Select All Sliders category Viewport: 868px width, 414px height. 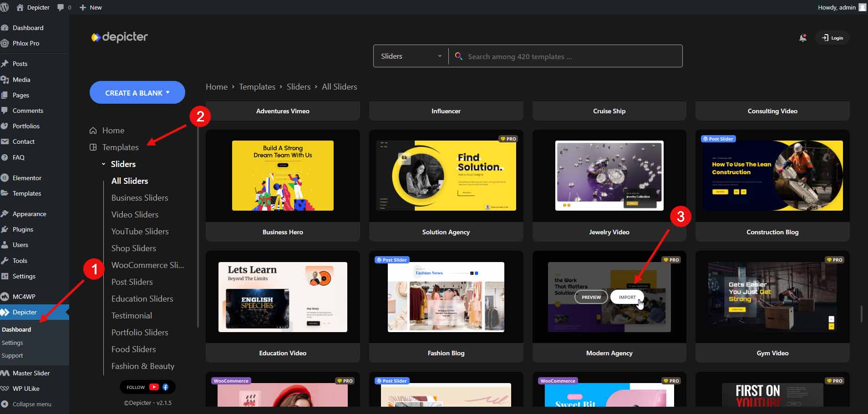pos(130,181)
